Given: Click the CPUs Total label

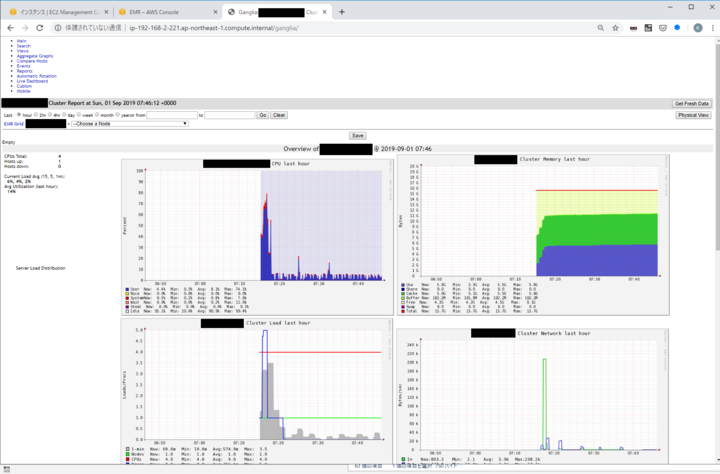Looking at the screenshot, I should 16,156.
